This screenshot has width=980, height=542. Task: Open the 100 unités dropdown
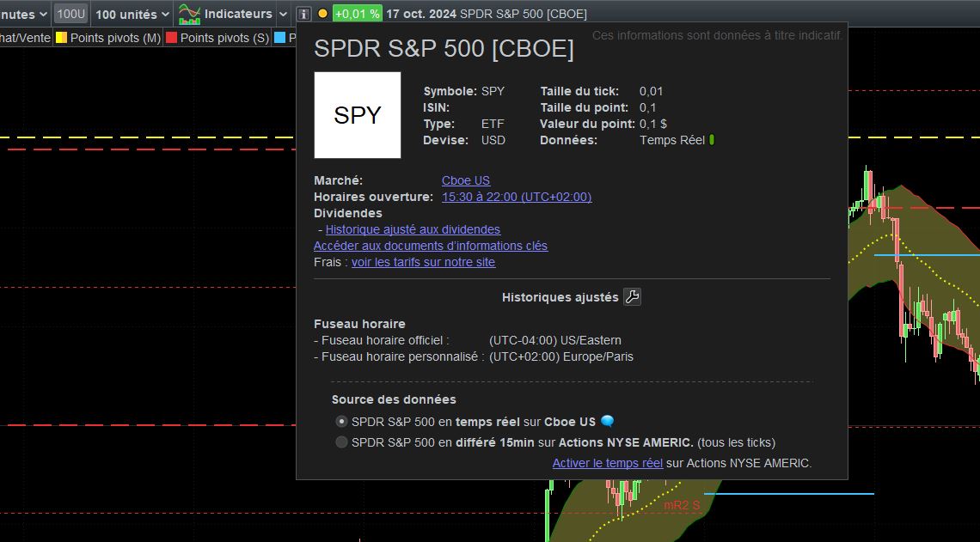point(132,14)
